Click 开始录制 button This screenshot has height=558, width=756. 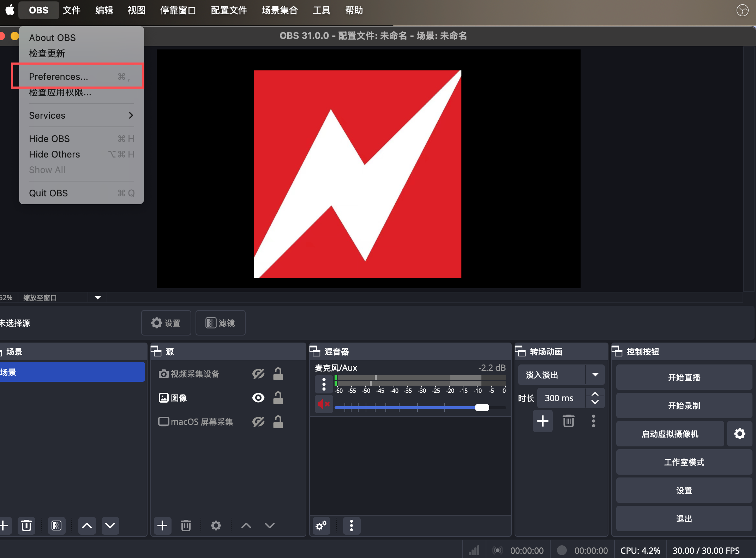pos(684,405)
